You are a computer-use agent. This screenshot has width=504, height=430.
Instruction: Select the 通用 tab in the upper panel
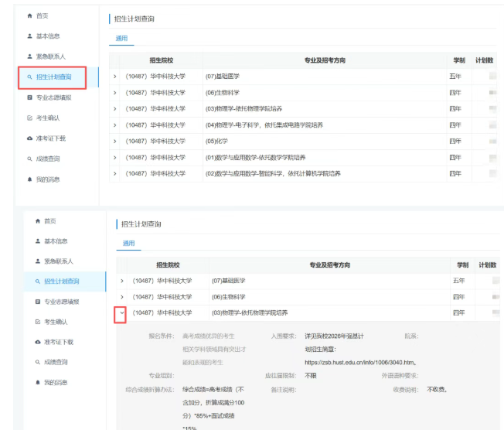pos(121,37)
